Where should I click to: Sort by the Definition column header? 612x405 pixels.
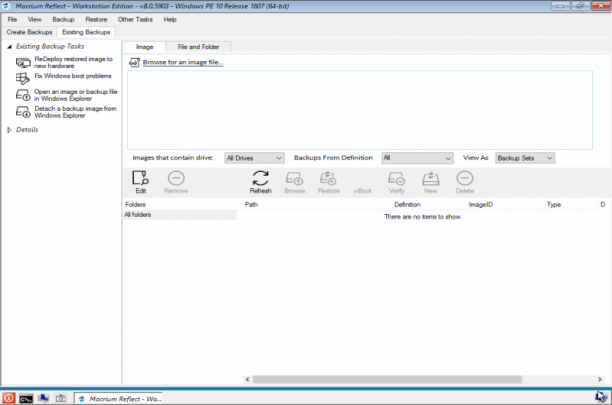click(407, 204)
